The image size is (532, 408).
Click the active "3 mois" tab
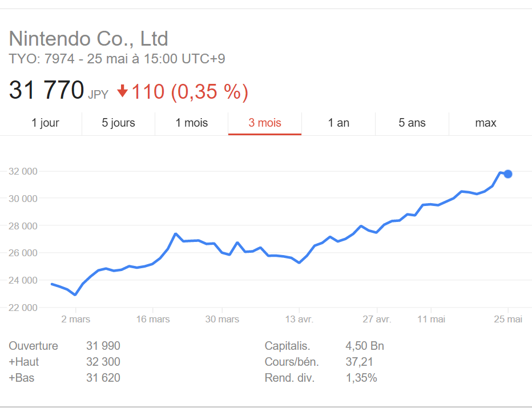(265, 123)
